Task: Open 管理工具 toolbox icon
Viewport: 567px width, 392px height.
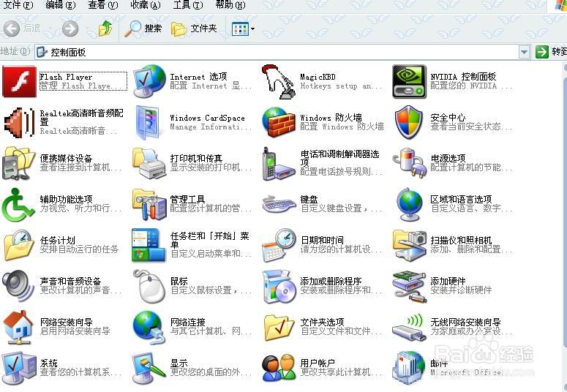Action: (149, 204)
